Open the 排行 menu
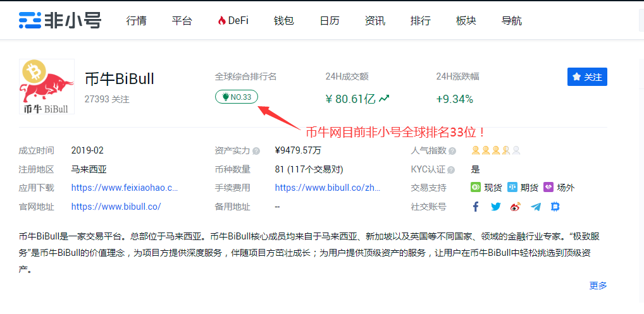 [420, 20]
